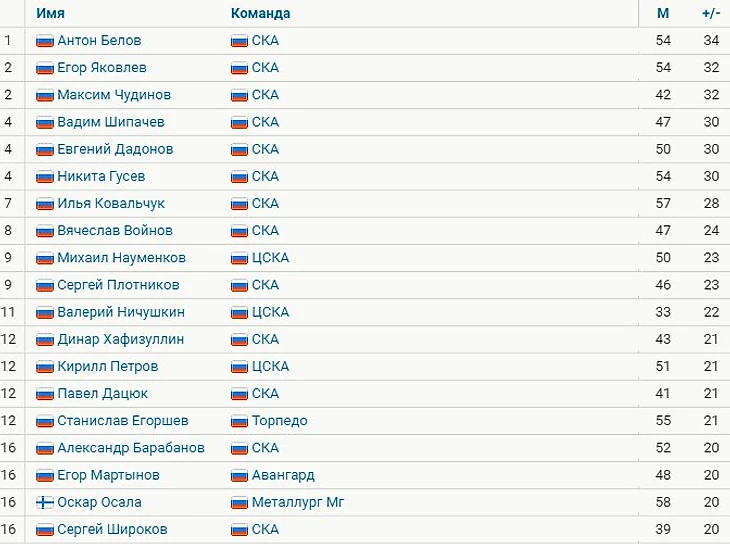Sort the table by the +/- column
Screen dimensions: 730x544
tap(711, 13)
